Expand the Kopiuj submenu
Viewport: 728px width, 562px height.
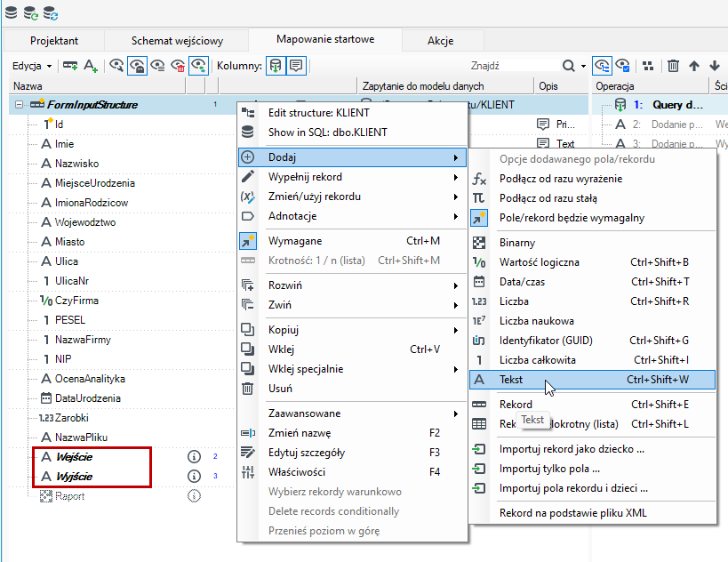[x=352, y=330]
